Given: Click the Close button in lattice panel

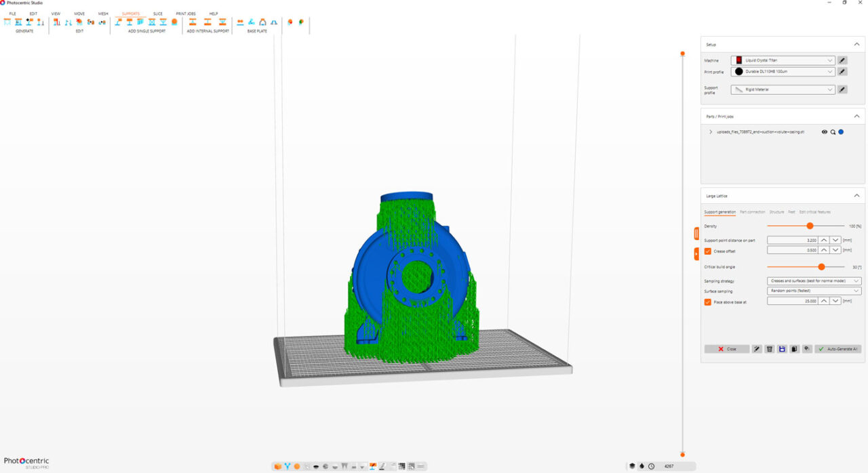Looking at the screenshot, I should point(727,349).
